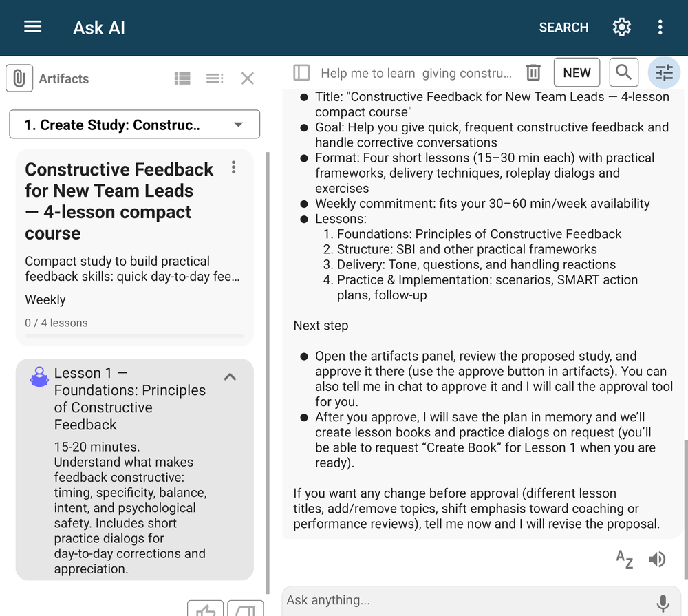Open settings via the gear icon
Screen dimensions: 688x616
coord(621,28)
